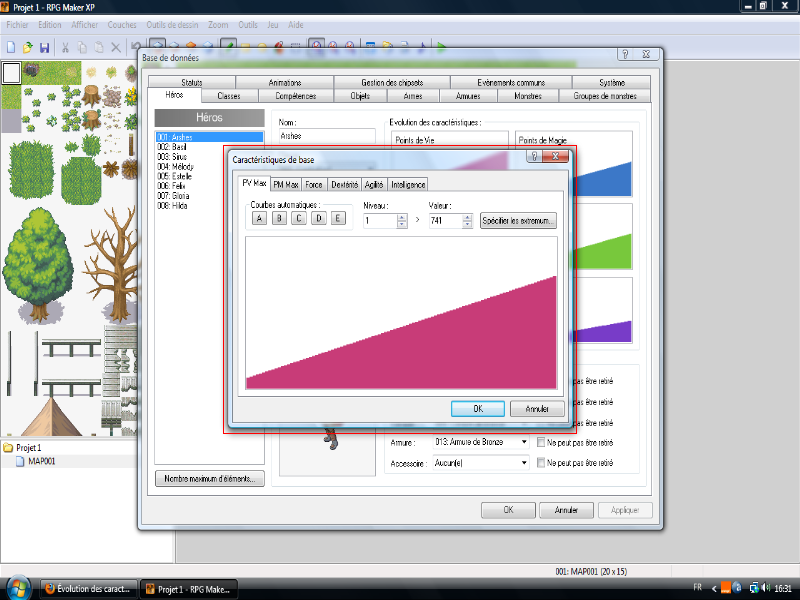Select the Pencil drawing tool icon
The image size is (800, 600).
pyautogui.click(x=229, y=46)
